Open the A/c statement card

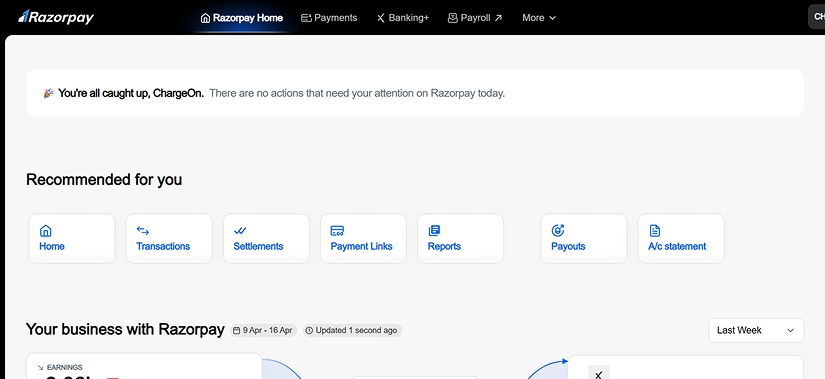click(x=681, y=238)
